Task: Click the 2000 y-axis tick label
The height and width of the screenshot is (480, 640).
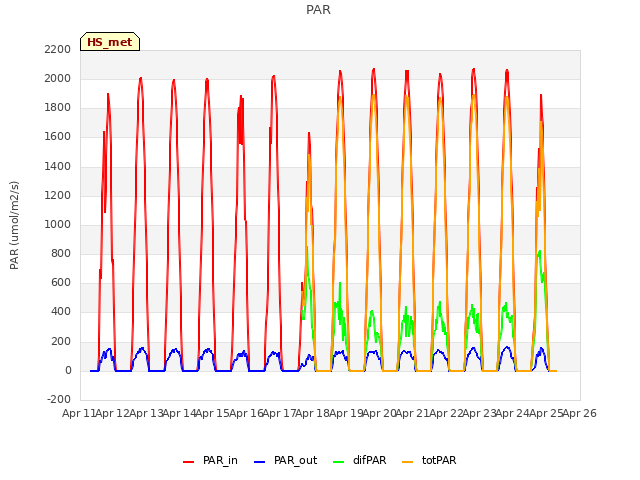Action: click(x=58, y=78)
